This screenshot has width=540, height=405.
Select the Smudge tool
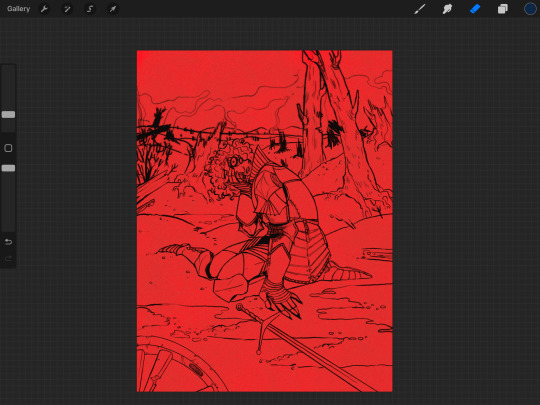click(447, 9)
